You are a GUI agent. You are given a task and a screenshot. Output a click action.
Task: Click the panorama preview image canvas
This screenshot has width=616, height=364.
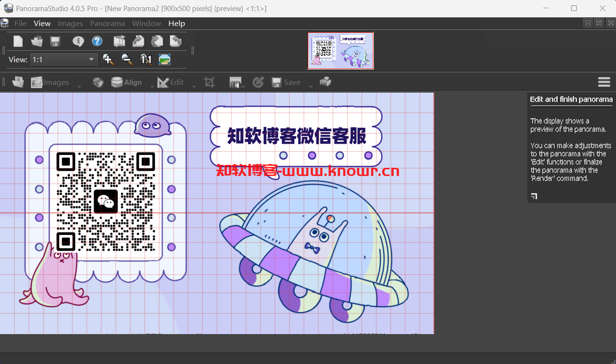coord(217,213)
